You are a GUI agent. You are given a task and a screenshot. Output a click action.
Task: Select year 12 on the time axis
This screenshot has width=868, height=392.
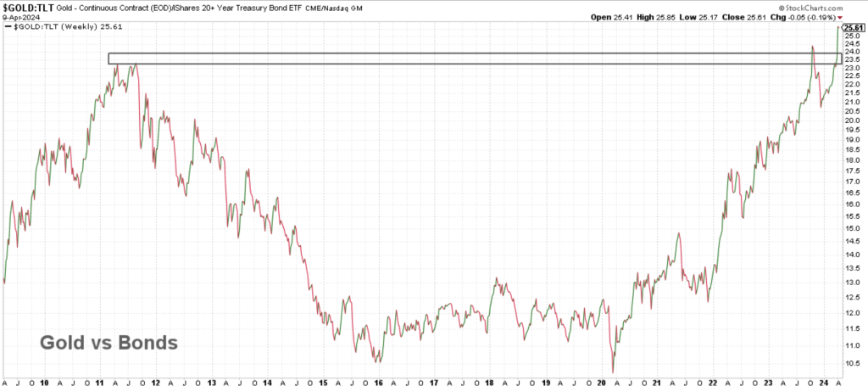(157, 383)
